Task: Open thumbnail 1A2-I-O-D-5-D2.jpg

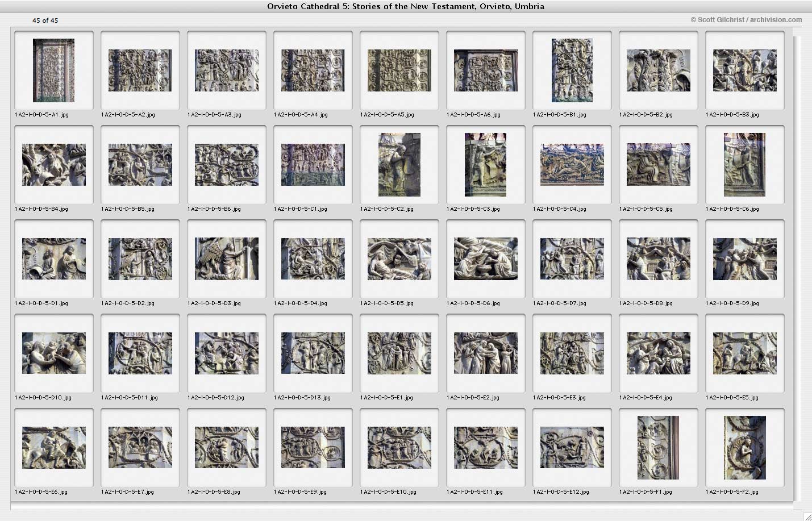Action: pyautogui.click(x=140, y=259)
